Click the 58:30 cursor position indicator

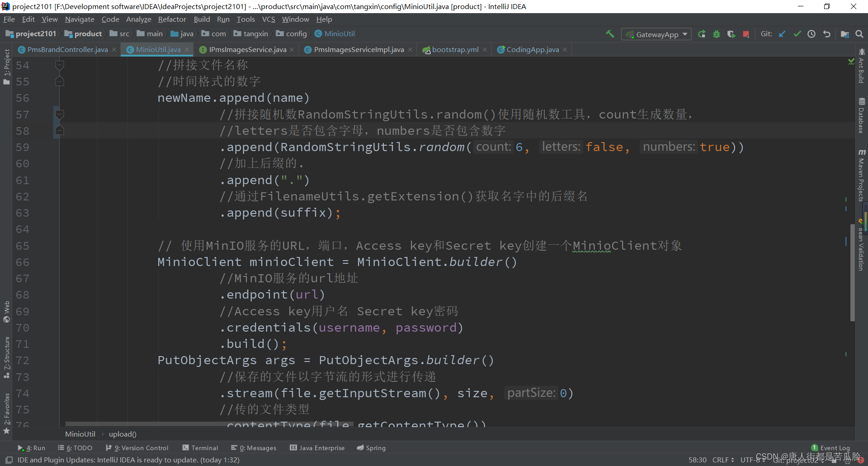698,460
